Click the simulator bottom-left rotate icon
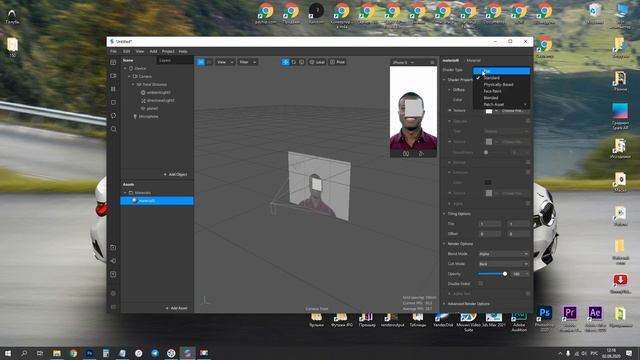Image resolution: width=640 pixels, height=360 pixels. point(406,153)
